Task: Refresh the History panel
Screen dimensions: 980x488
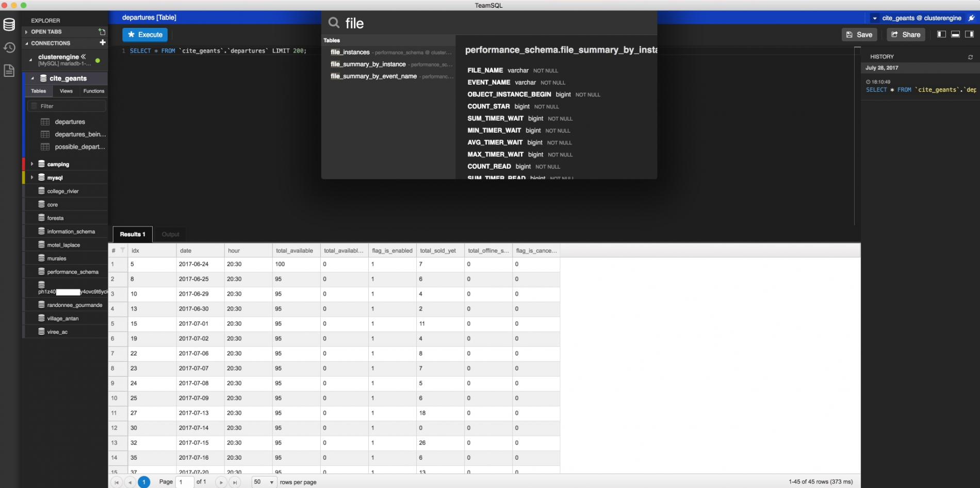Action: click(970, 57)
